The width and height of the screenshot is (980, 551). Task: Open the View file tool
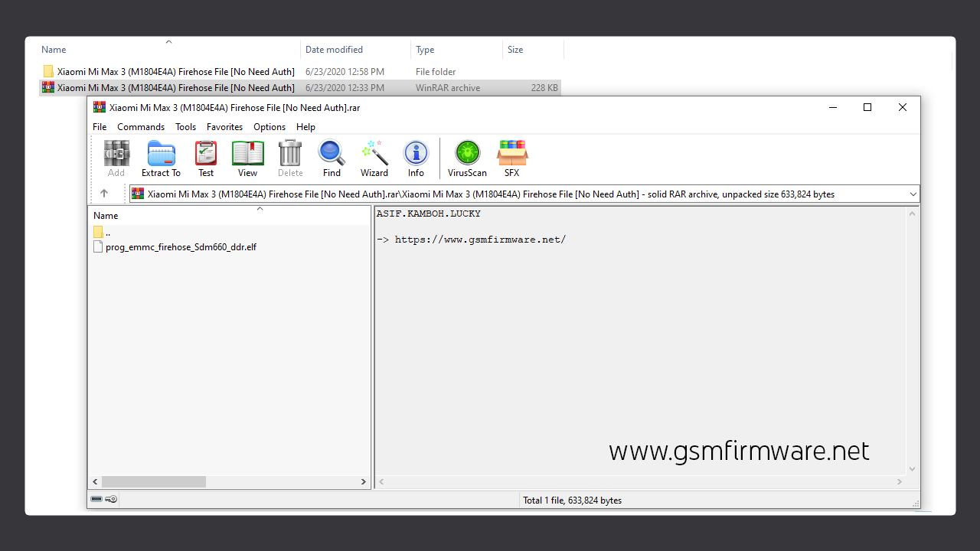(247, 158)
